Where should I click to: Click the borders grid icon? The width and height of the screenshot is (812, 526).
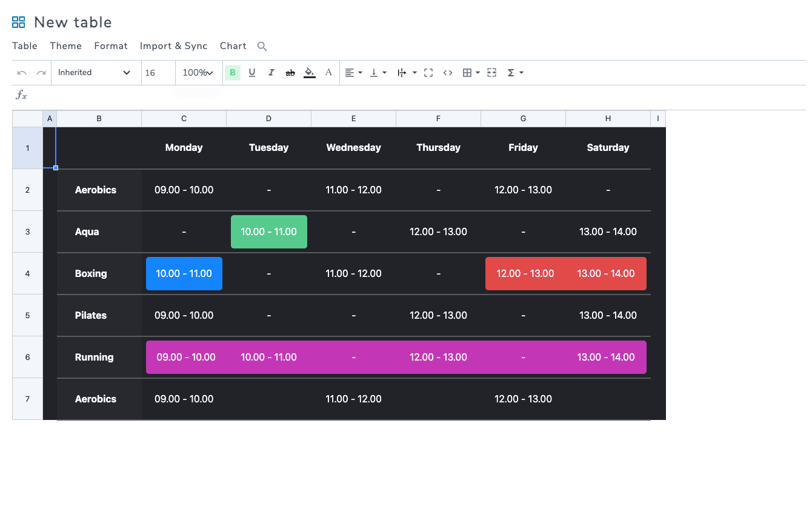[467, 73]
